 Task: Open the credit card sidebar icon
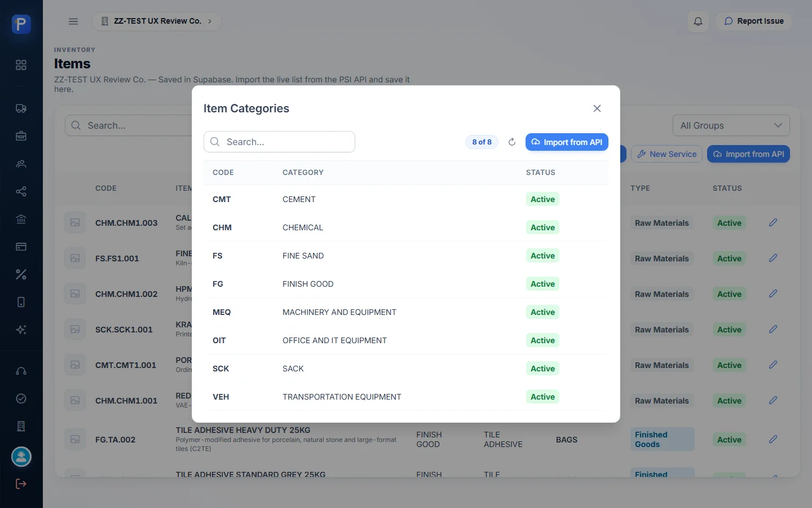click(x=21, y=247)
